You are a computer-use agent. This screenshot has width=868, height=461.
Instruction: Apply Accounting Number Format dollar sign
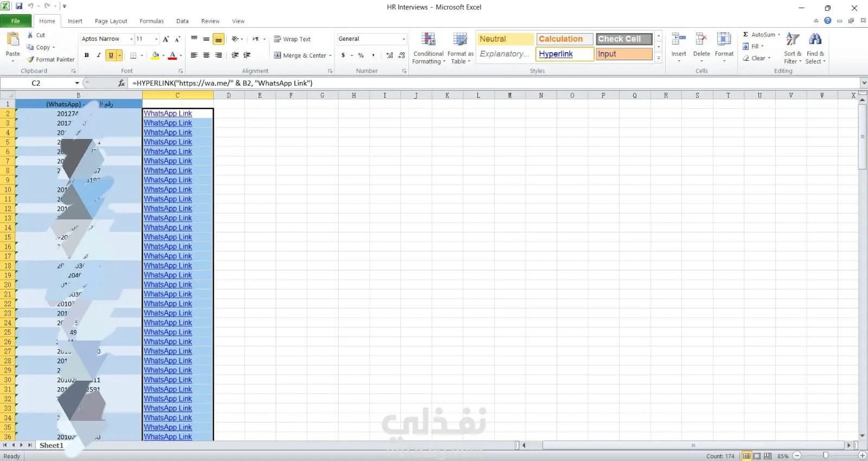pos(343,55)
